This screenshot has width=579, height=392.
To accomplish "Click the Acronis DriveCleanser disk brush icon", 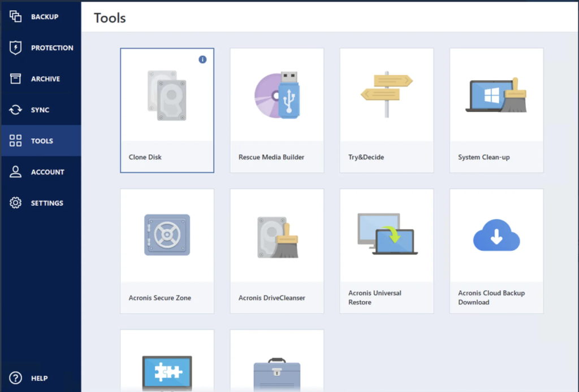I will [276, 236].
